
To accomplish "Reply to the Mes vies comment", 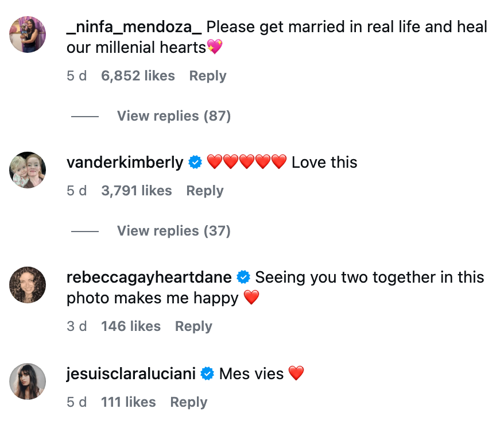I will tap(189, 402).
